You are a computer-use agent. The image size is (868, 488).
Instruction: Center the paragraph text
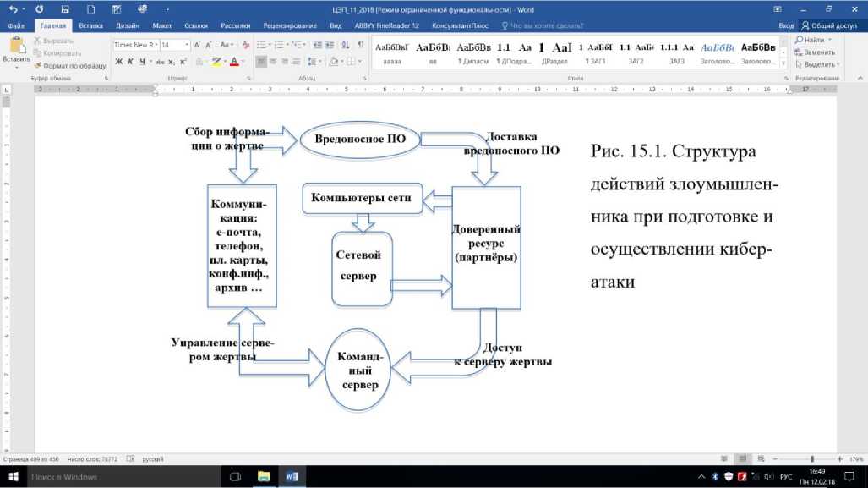point(273,62)
